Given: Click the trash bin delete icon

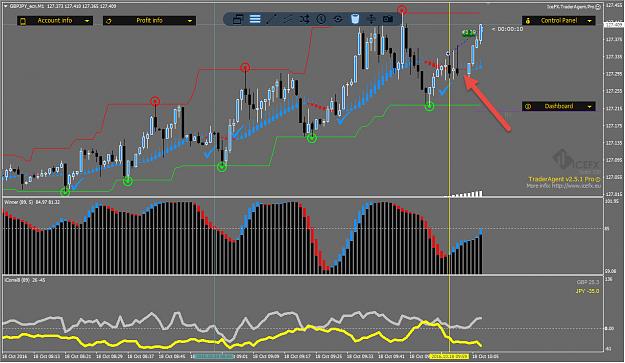Looking at the screenshot, I should pyautogui.click(x=354, y=19).
